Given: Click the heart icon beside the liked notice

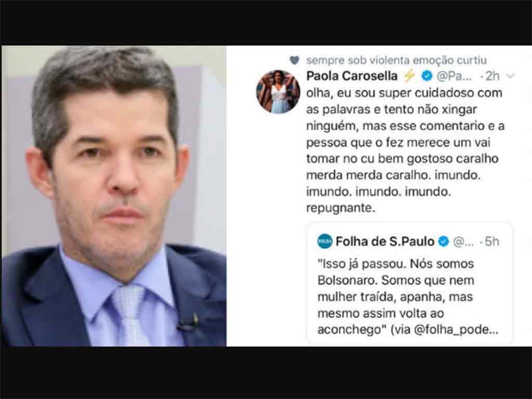Looking at the screenshot, I should 294,60.
